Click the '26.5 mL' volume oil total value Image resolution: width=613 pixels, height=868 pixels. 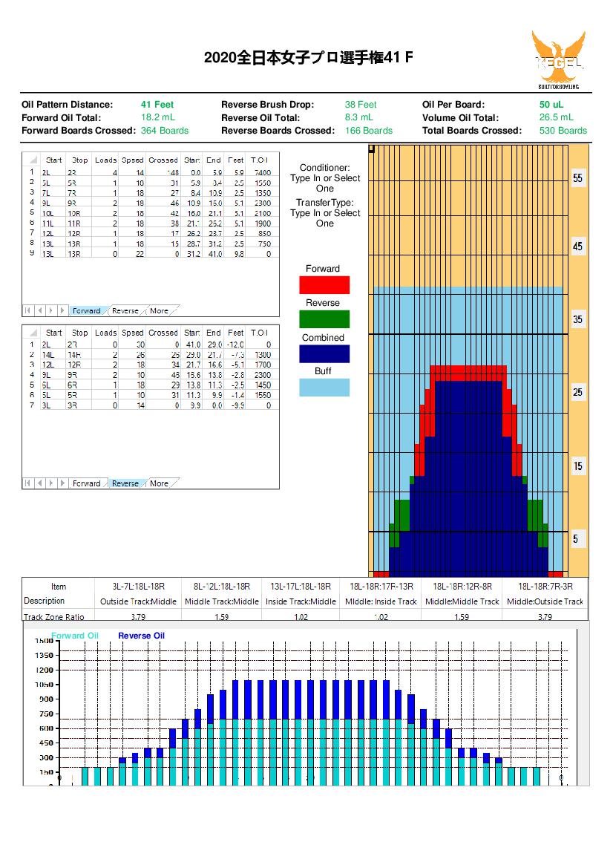click(557, 117)
